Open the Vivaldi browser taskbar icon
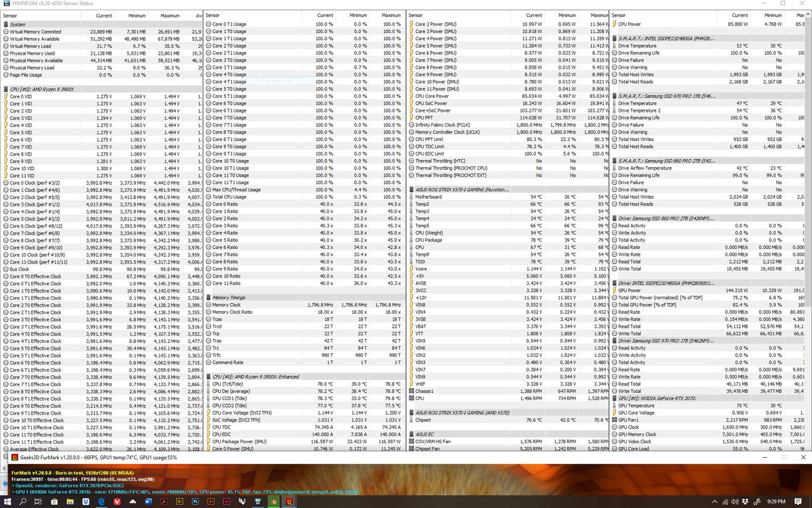The height and width of the screenshot is (508, 812). (x=117, y=502)
